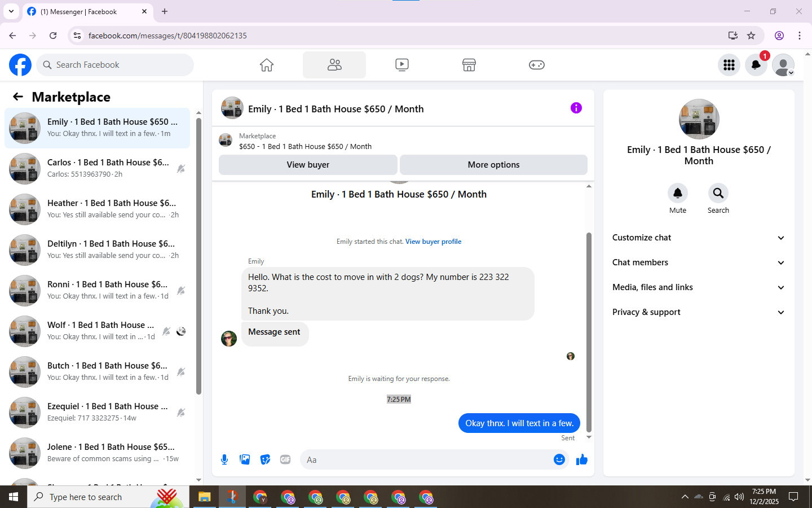Screen dimensions: 812x508
Task: Mute this chat bell icon
Action: [x=678, y=194]
